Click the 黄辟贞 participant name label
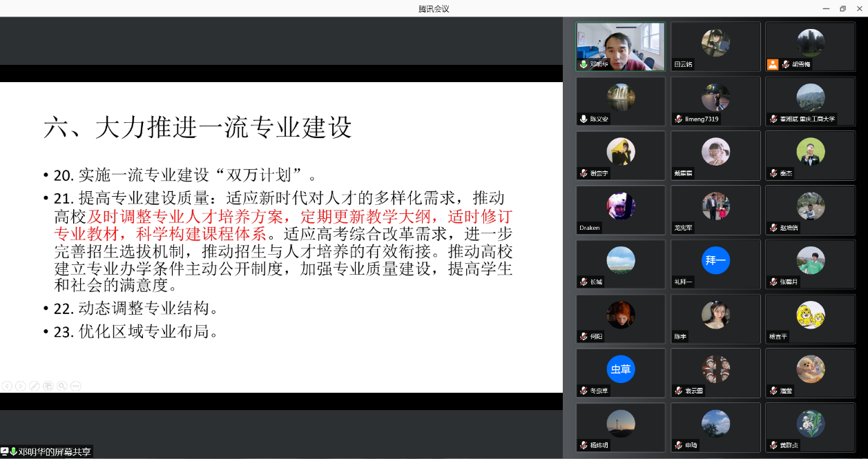The height and width of the screenshot is (459, 868). coord(789,445)
